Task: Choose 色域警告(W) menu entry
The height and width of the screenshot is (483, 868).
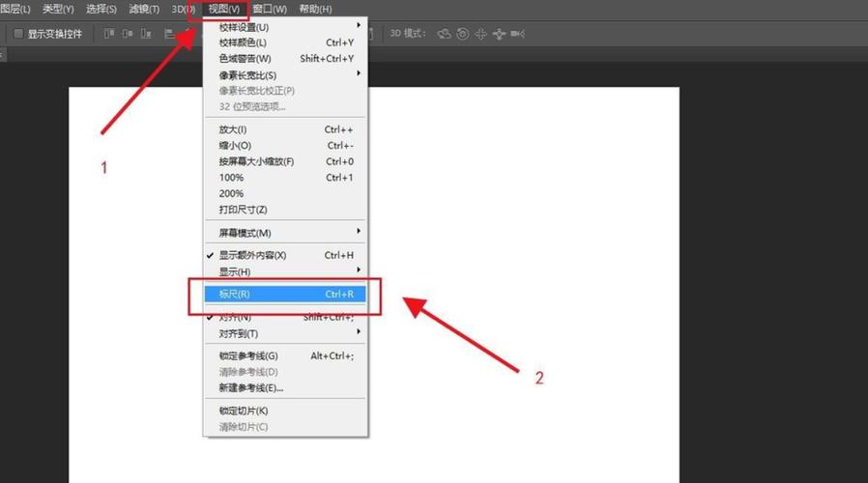Action: (x=285, y=59)
